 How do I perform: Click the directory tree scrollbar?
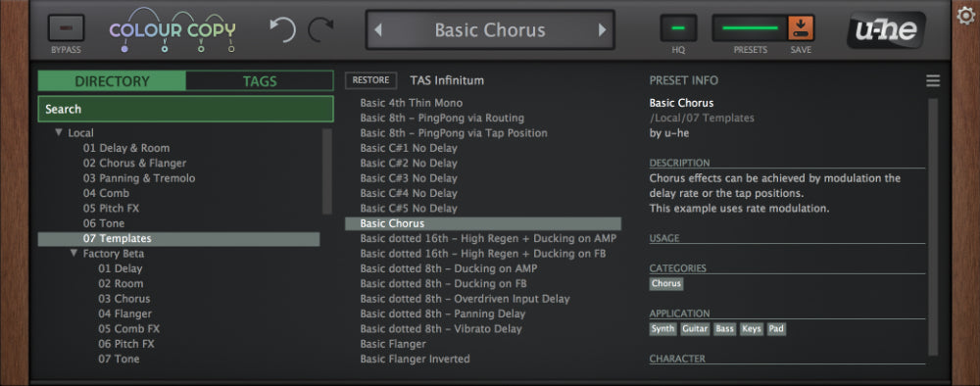pyautogui.click(x=327, y=171)
